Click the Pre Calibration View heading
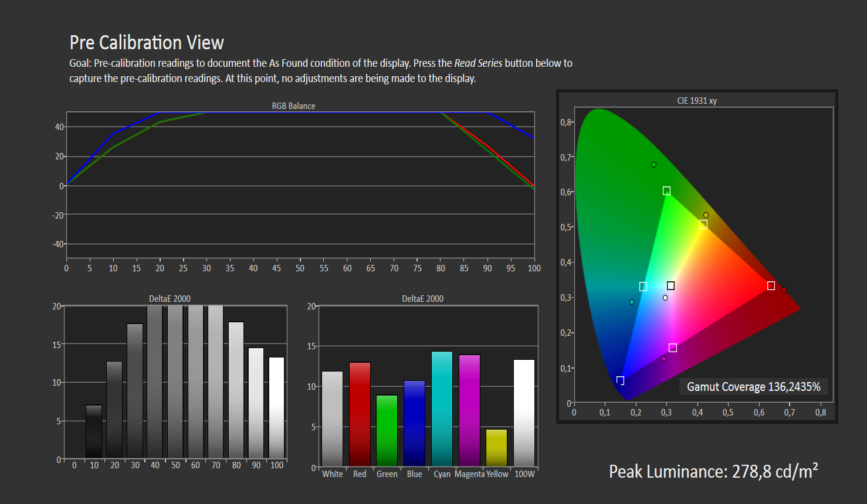 point(147,43)
